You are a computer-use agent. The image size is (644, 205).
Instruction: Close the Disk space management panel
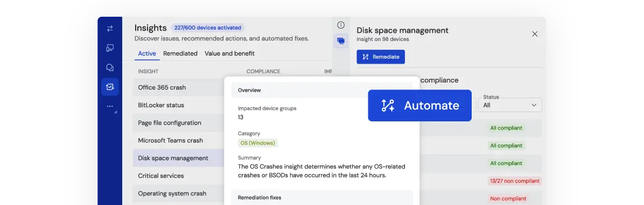point(535,34)
